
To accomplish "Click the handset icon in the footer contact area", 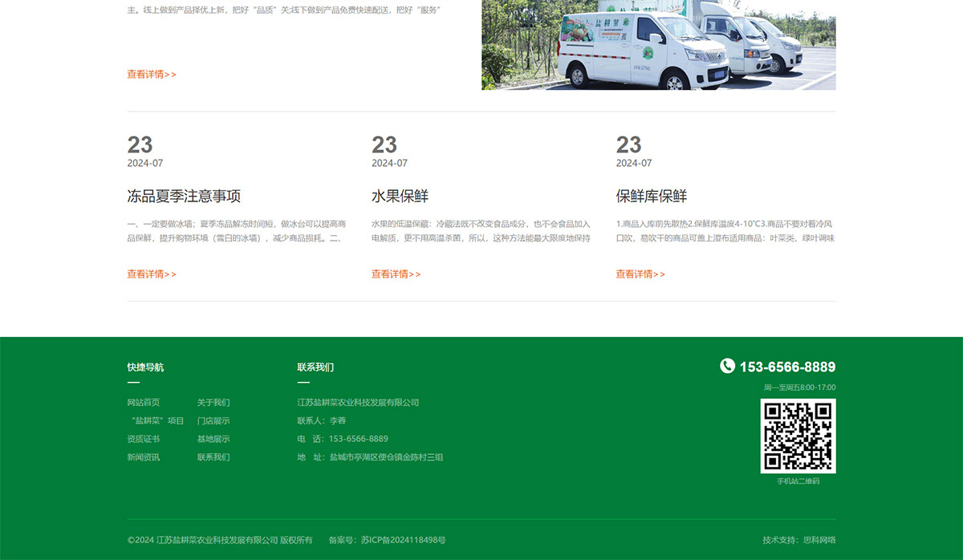I will coord(728,367).
